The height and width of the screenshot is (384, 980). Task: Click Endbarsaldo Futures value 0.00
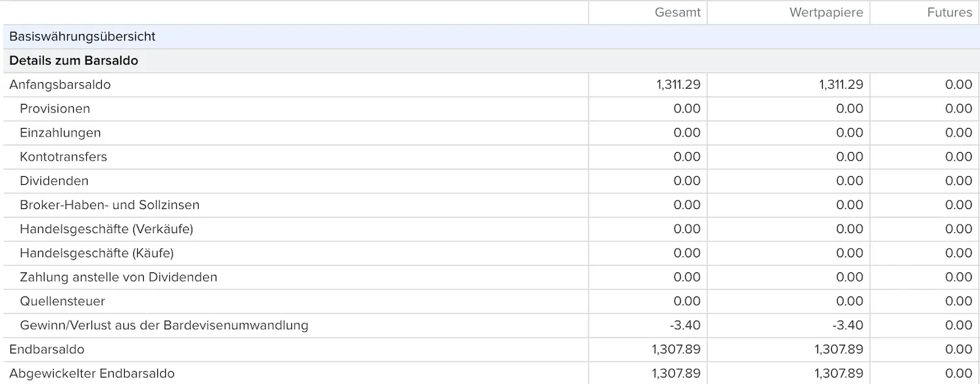[x=958, y=349]
